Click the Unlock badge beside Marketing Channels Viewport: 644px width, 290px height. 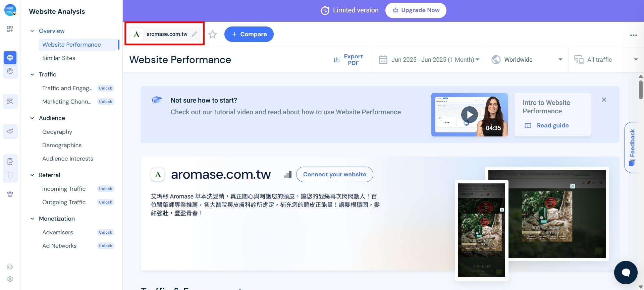tap(105, 102)
